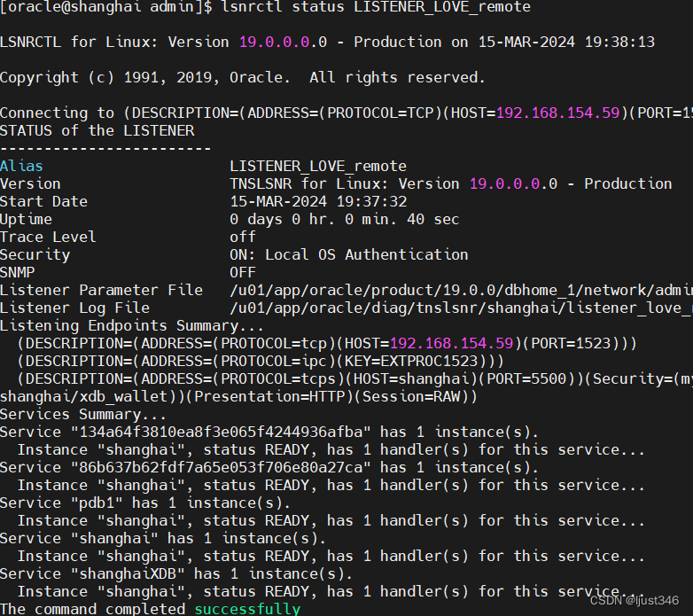693x616 pixels.
Task: Click the 'Start Date' label
Action: (x=43, y=201)
